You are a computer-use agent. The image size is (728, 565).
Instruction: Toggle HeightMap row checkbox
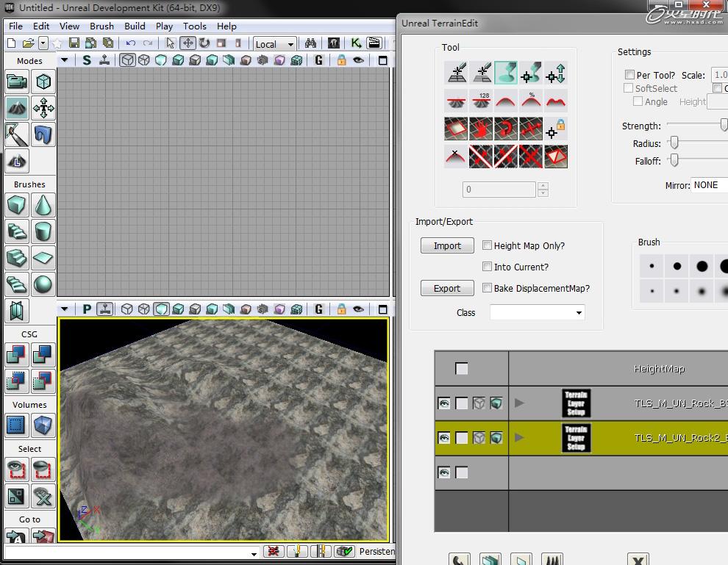462,368
